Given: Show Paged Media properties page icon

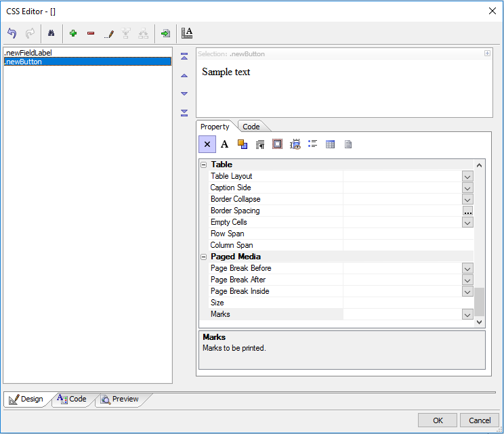Looking at the screenshot, I should 348,144.
